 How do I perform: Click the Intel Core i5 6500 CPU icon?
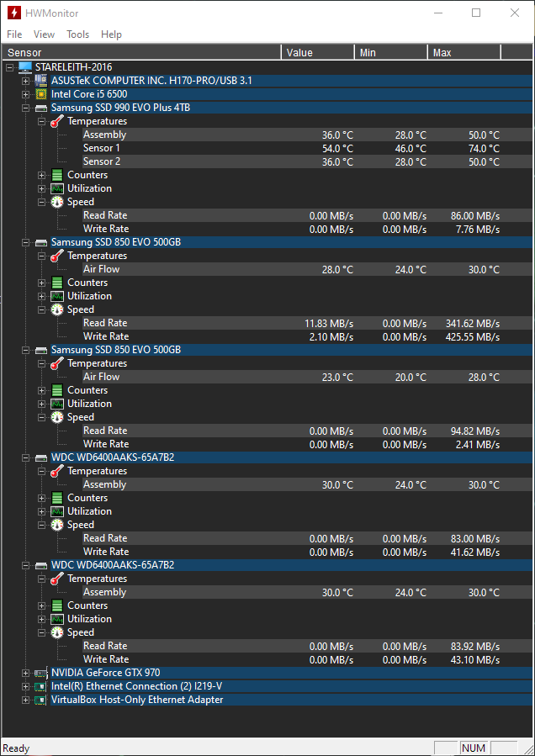point(41,94)
